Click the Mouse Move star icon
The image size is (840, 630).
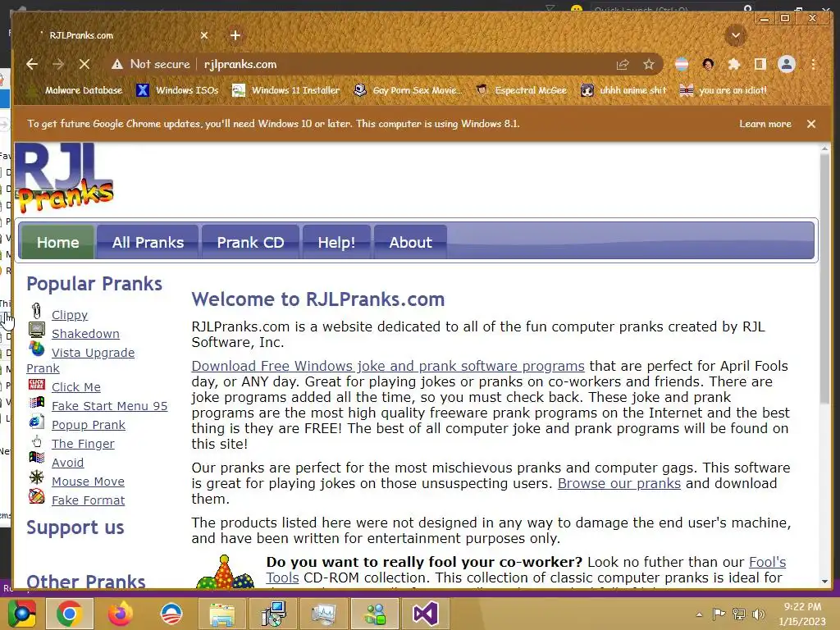36,477
